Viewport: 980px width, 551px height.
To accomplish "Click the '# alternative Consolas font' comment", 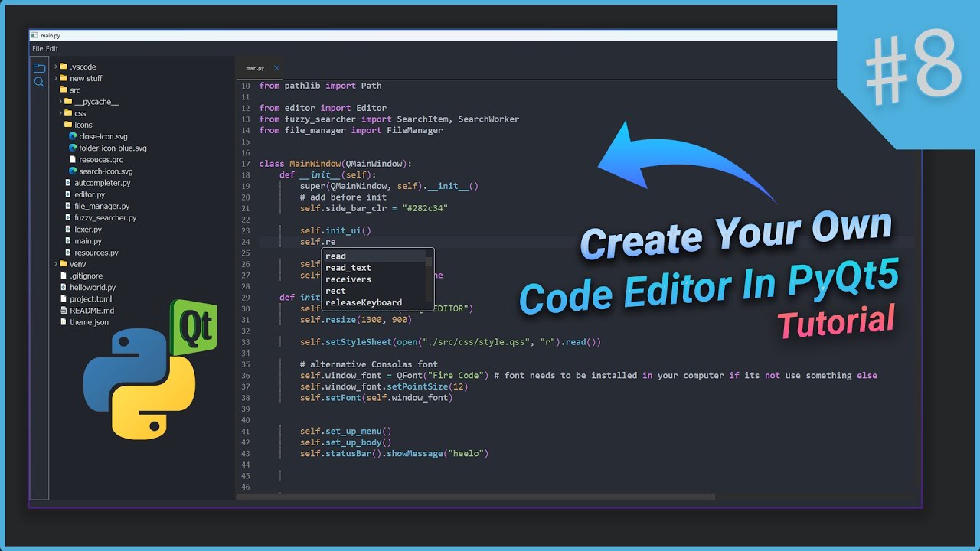I will click(369, 364).
